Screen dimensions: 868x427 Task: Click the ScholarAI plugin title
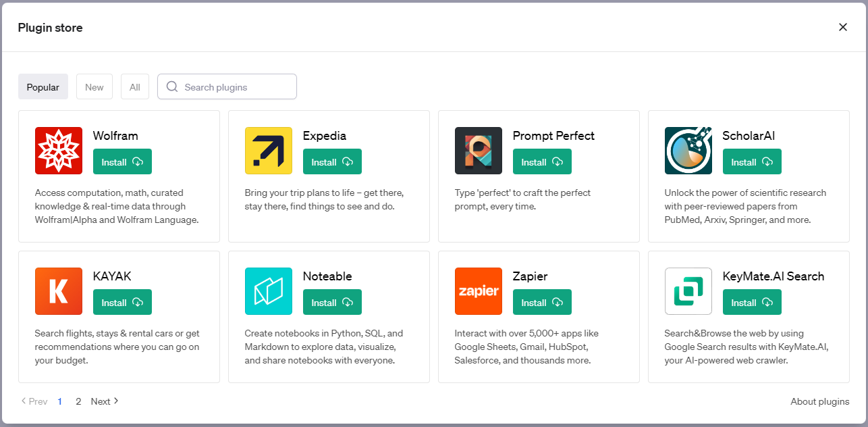pos(749,136)
